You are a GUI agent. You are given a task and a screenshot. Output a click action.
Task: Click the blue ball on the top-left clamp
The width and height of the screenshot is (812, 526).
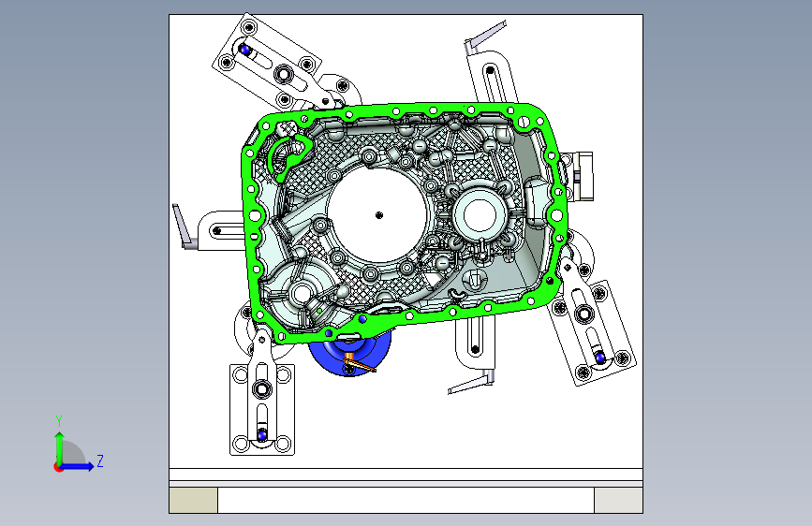(x=245, y=51)
